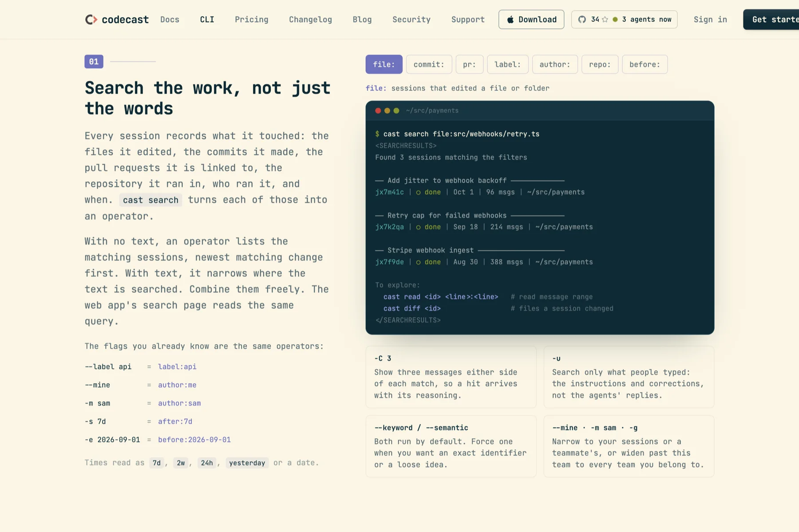799x532 pixels.
Task: Open the Support page
Action: (x=468, y=20)
